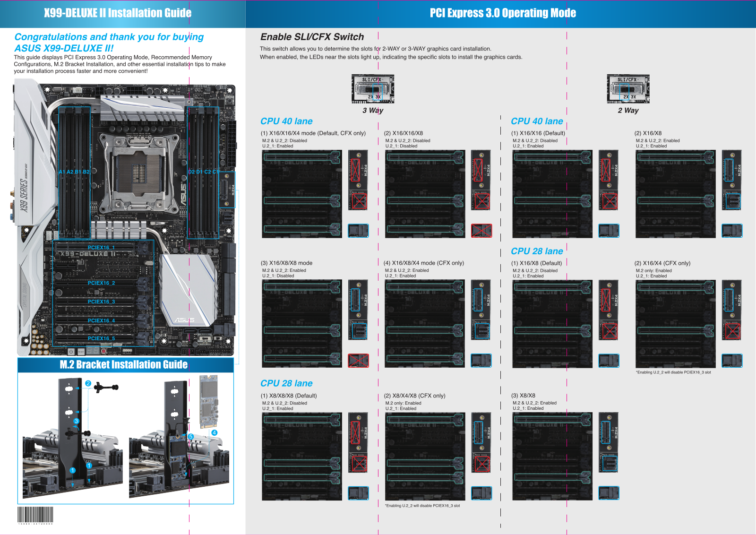Click the 'PCIEX16_1' slot label on motherboard
The height and width of the screenshot is (535, 756).
(x=101, y=248)
